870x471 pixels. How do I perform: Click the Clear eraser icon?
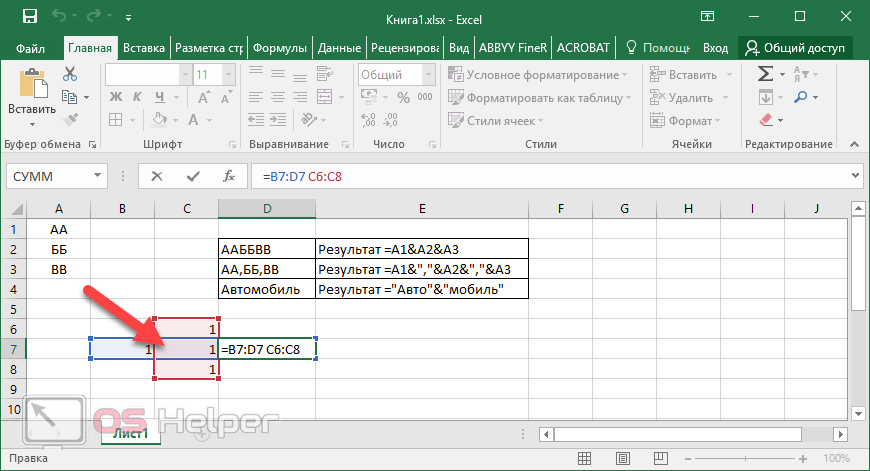coord(766,120)
